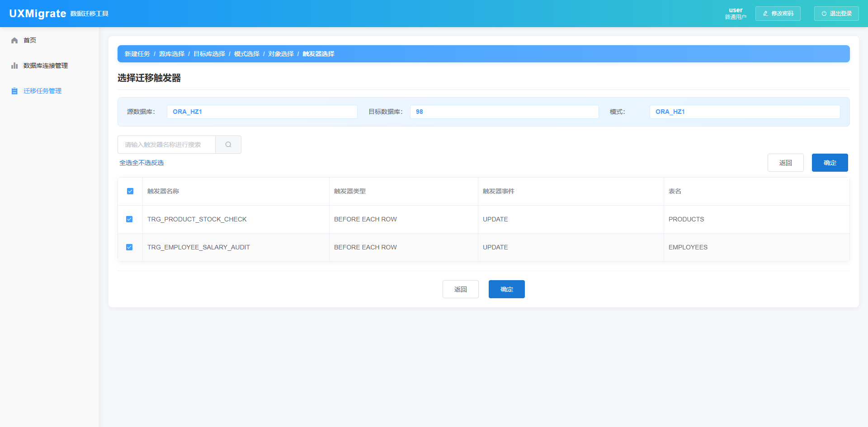The width and height of the screenshot is (868, 427).
Task: Uncheck TRG_PRODUCT_STOCK_CHECK trigger checkbox
Action: [129, 219]
